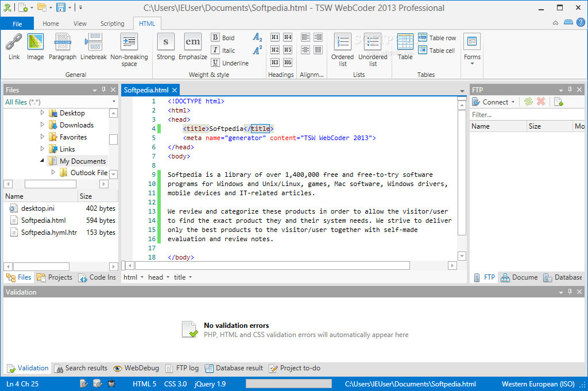Pin the Files panel
This screenshot has width=588, height=391.
point(104,90)
